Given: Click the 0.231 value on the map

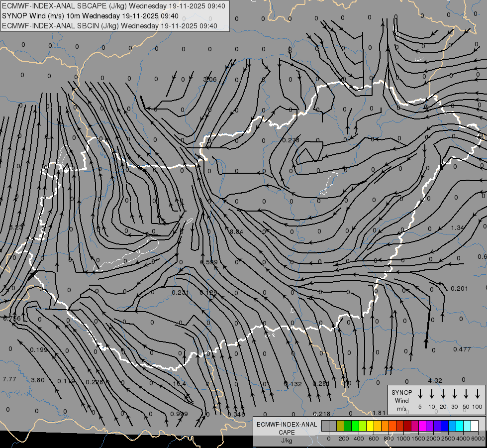Looking at the screenshot, I should (181, 293).
